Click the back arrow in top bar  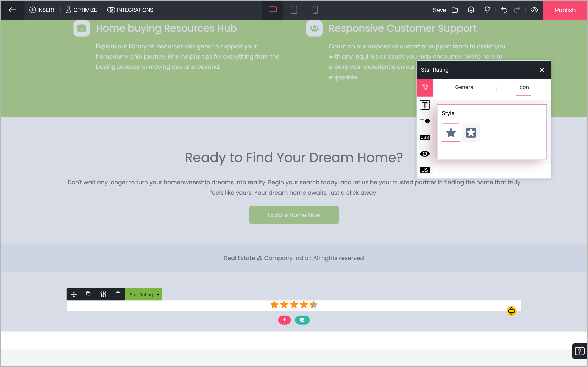click(x=12, y=10)
